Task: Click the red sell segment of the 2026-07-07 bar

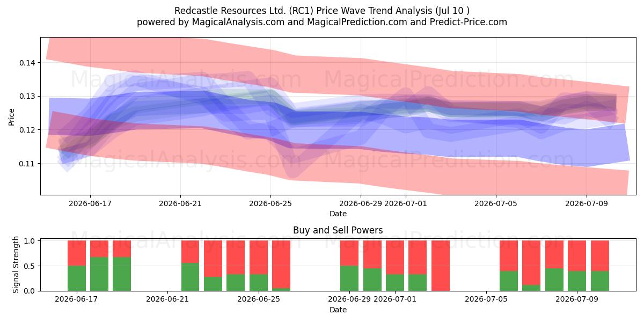Action: click(x=531, y=263)
